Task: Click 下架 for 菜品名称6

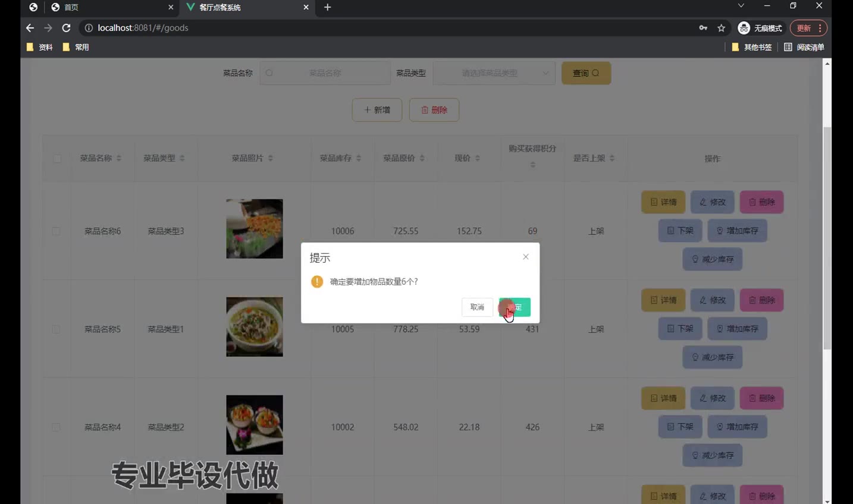Action: pyautogui.click(x=680, y=231)
